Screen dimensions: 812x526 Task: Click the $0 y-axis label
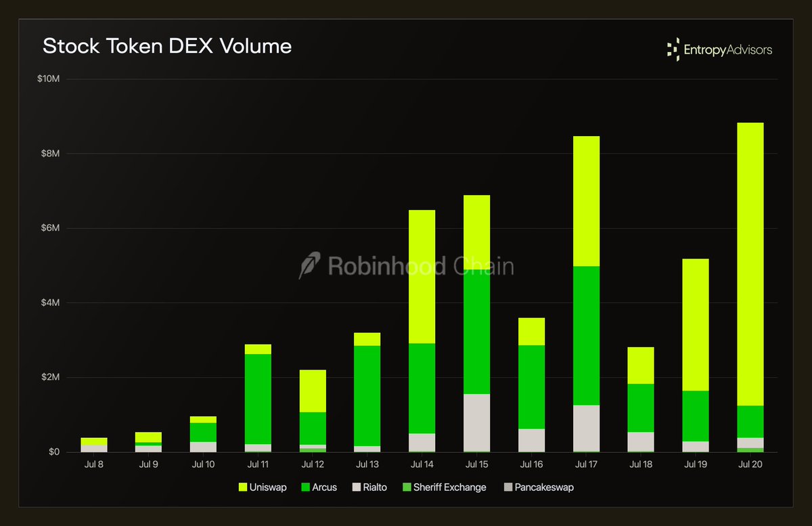click(55, 452)
